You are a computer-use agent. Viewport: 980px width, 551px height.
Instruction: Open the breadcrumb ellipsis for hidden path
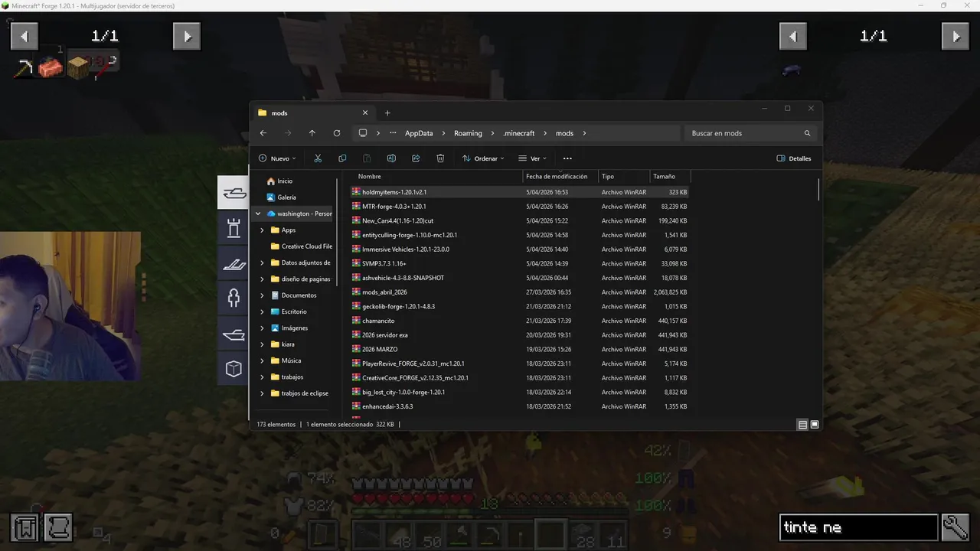click(393, 133)
